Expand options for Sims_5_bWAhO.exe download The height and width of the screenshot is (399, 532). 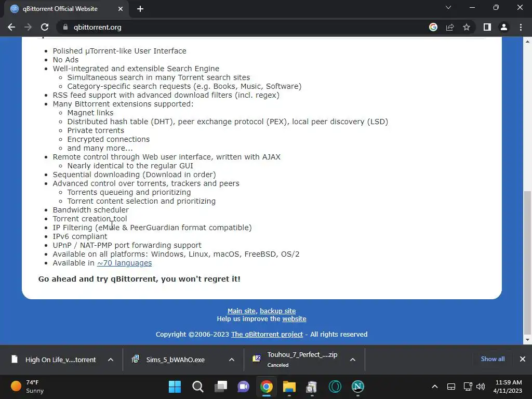click(x=232, y=360)
